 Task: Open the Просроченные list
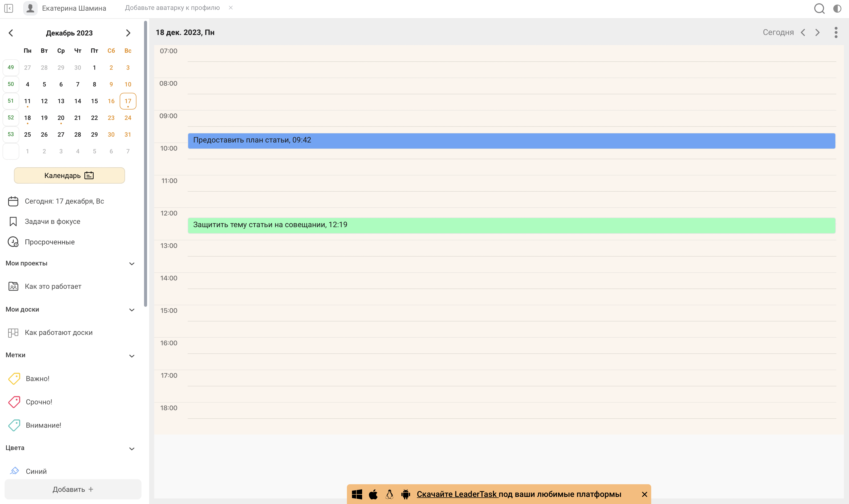pyautogui.click(x=50, y=242)
